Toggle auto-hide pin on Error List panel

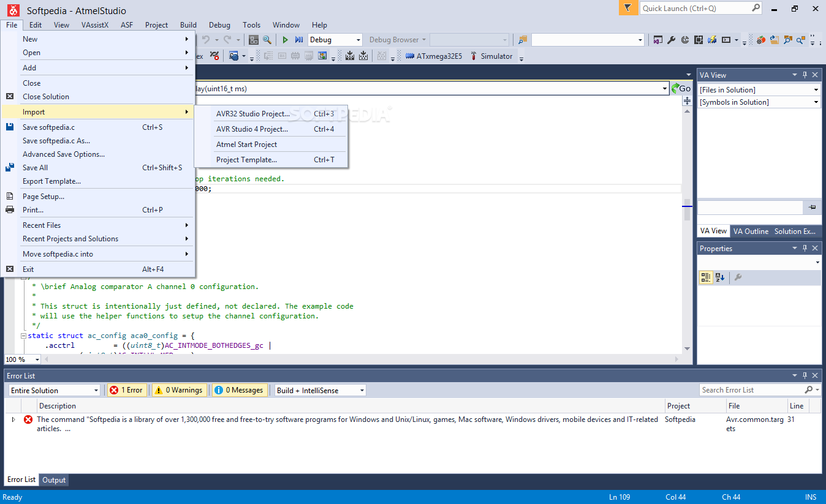[805, 375]
